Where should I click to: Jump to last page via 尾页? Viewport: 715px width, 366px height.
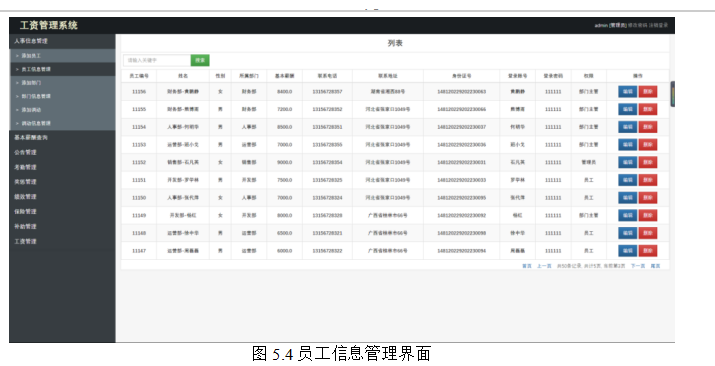click(655, 266)
